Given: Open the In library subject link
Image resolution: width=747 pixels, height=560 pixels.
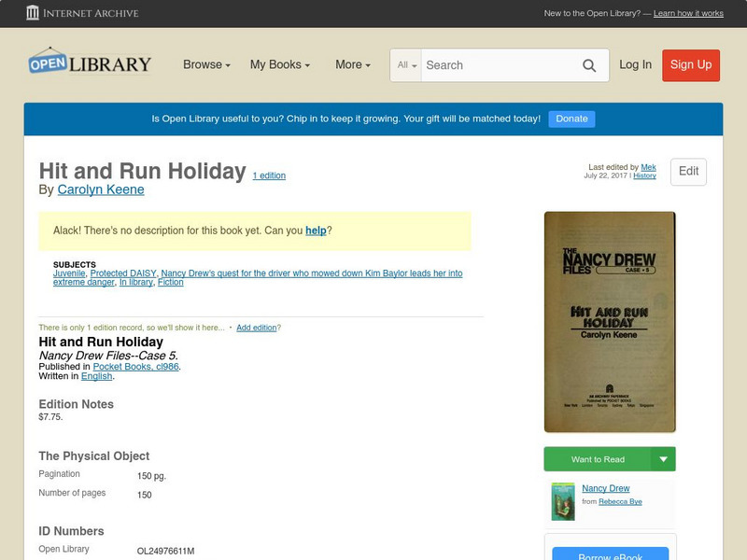Looking at the screenshot, I should tap(136, 283).
